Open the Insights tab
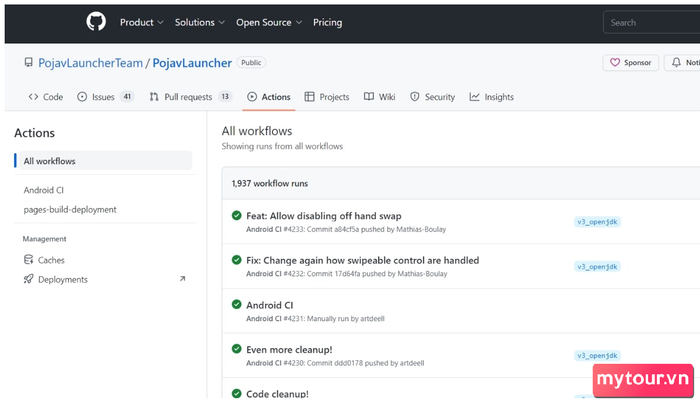This screenshot has width=700, height=405. [491, 97]
